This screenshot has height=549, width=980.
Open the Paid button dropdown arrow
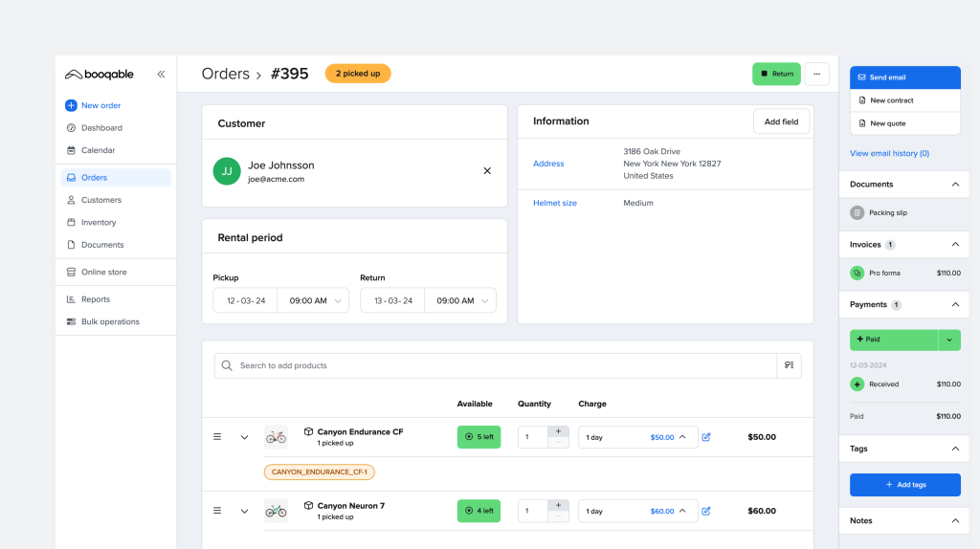(x=949, y=340)
